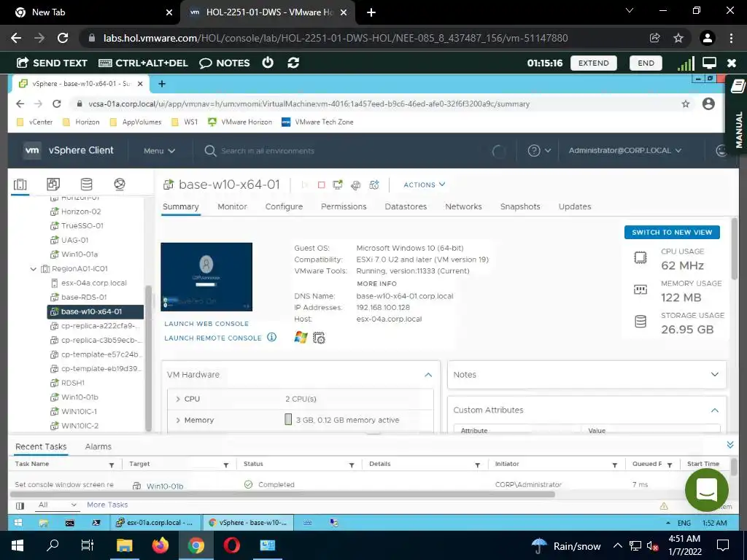Screen dimensions: 747x560
Task: Expand the Memory hardware row
Action: pos(178,420)
